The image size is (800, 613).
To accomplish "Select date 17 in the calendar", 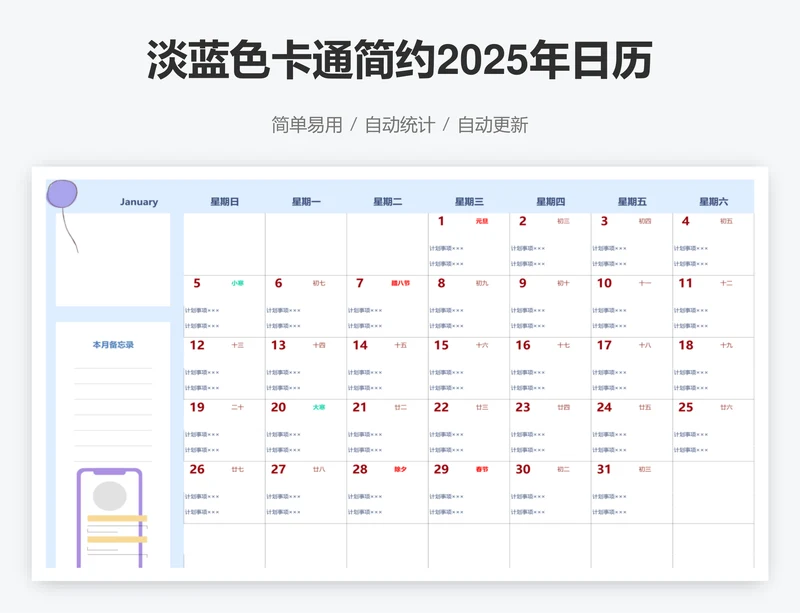I will pos(604,346).
